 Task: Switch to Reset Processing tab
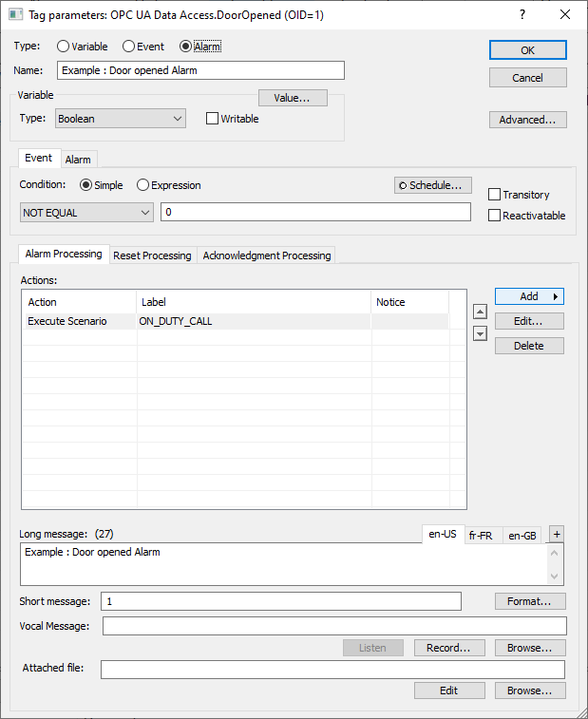point(152,255)
